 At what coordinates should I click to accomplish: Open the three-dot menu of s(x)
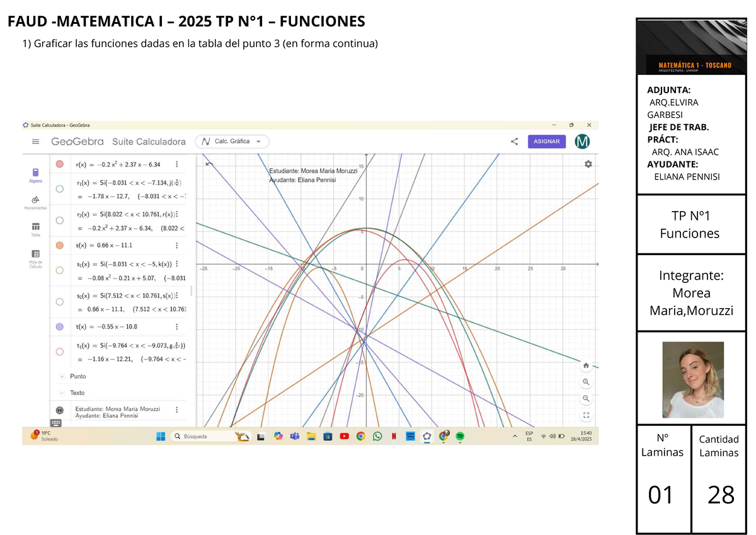(177, 245)
